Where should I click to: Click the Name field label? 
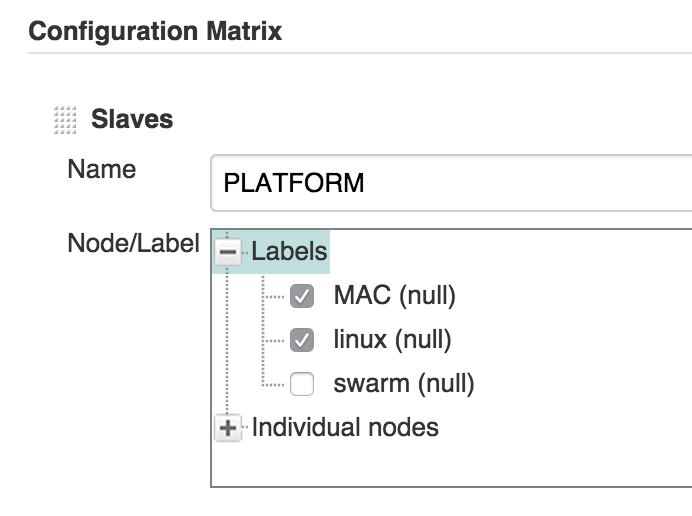(x=101, y=170)
